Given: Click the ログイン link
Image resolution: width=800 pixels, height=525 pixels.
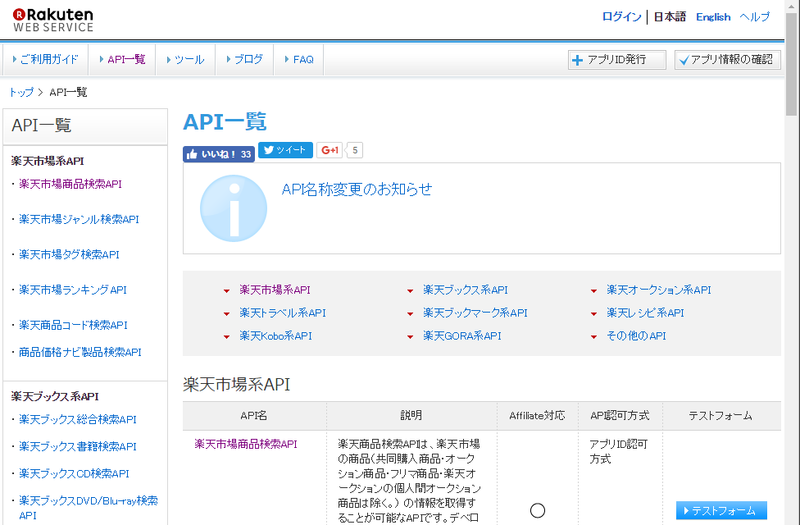Looking at the screenshot, I should click(621, 17).
